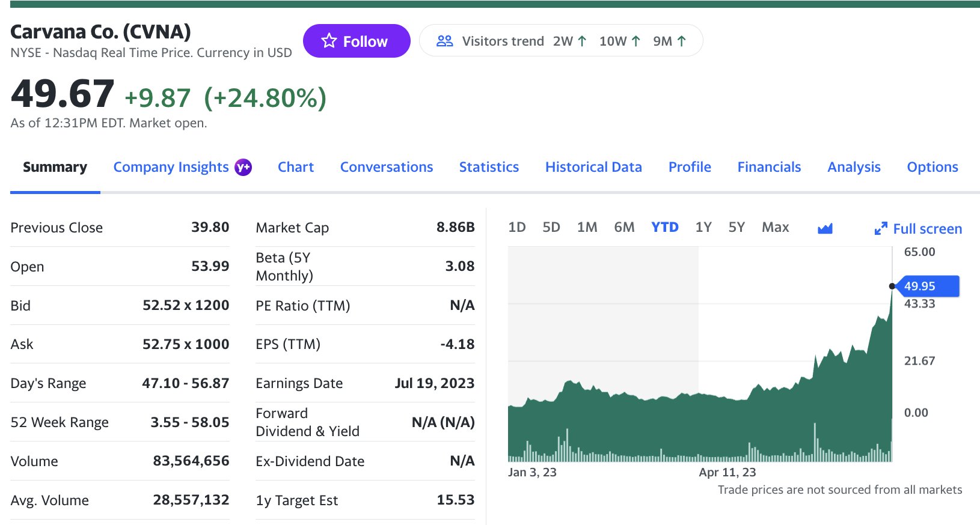Click the Day's Range value 47.10 - 56.87

186,383
